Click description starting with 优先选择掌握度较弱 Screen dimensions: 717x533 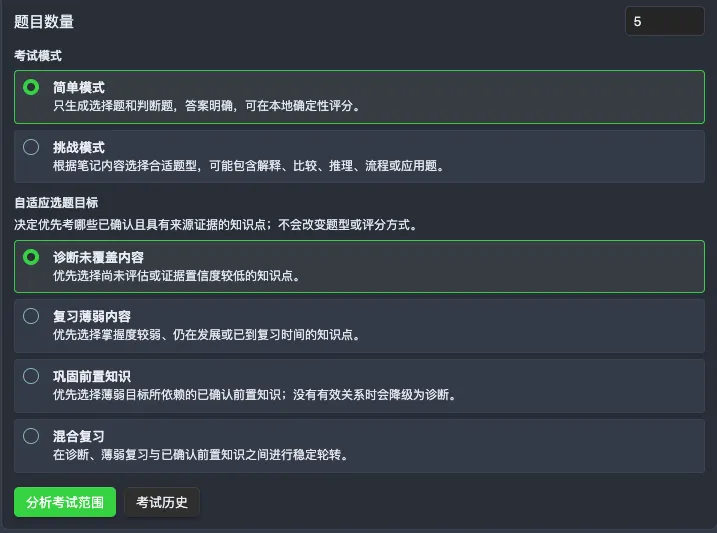[207, 335]
